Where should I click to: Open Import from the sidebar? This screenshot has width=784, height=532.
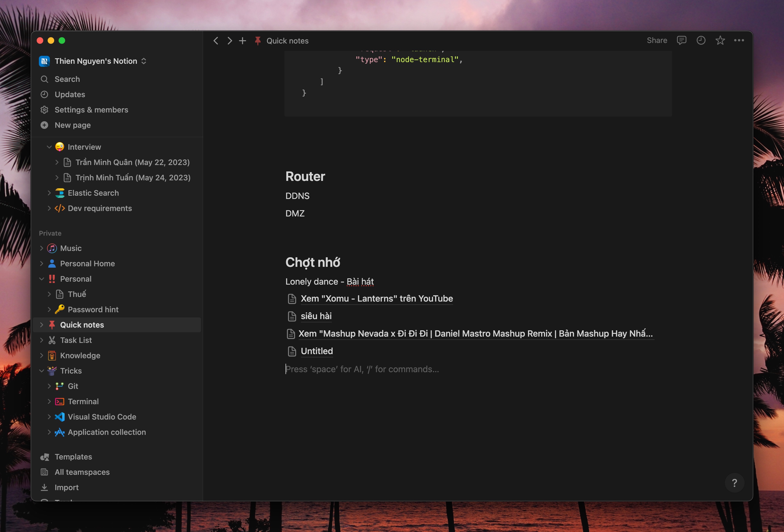click(67, 487)
